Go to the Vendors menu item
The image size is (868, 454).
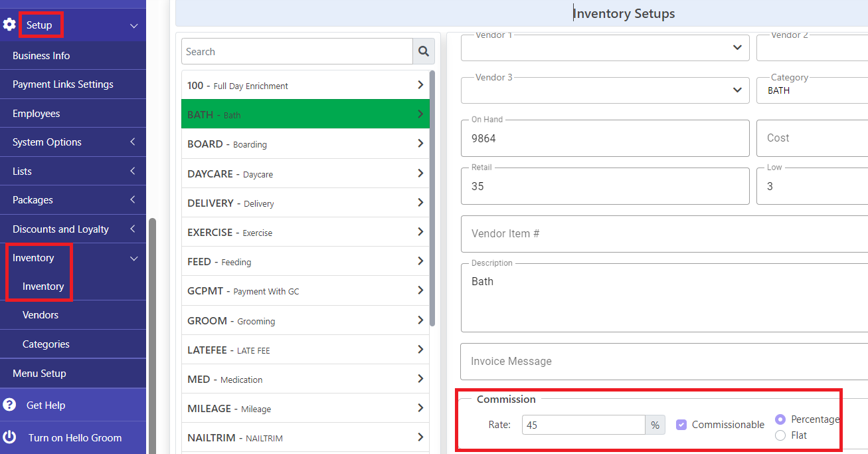pos(41,315)
